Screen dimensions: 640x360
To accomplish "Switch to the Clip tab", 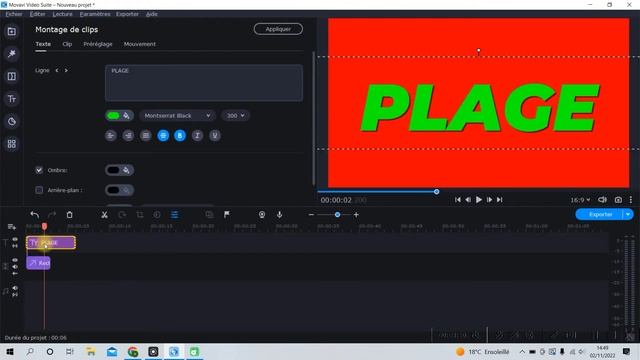I will tap(67, 44).
